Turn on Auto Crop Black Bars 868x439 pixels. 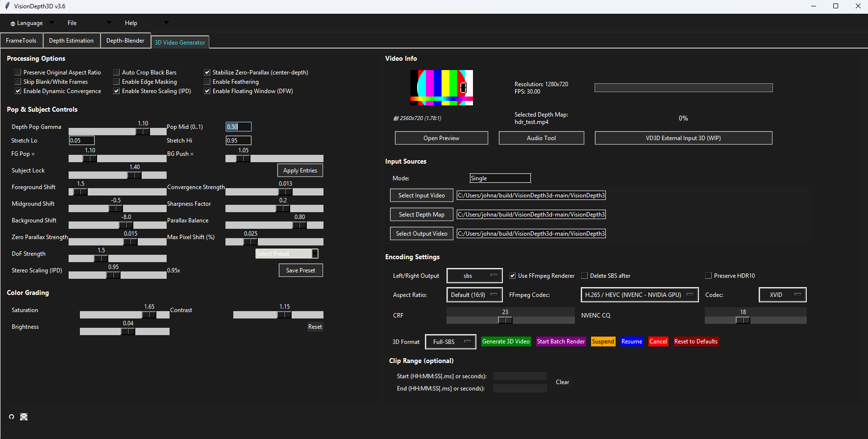pyautogui.click(x=117, y=73)
